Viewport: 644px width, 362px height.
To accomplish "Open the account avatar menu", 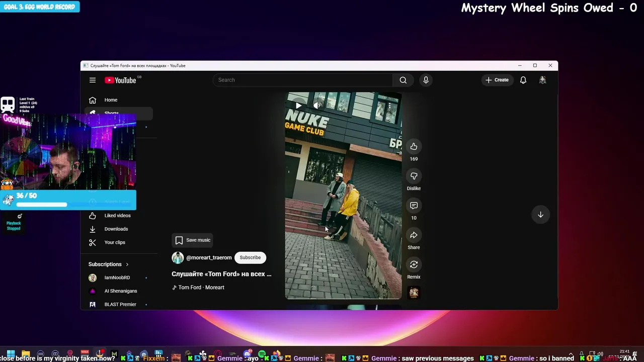I will click(x=542, y=80).
